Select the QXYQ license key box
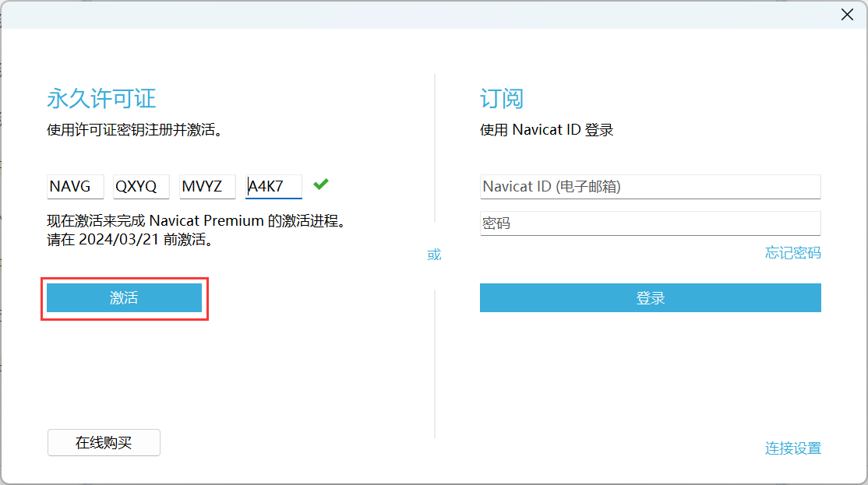This screenshot has width=868, height=485. (x=141, y=187)
